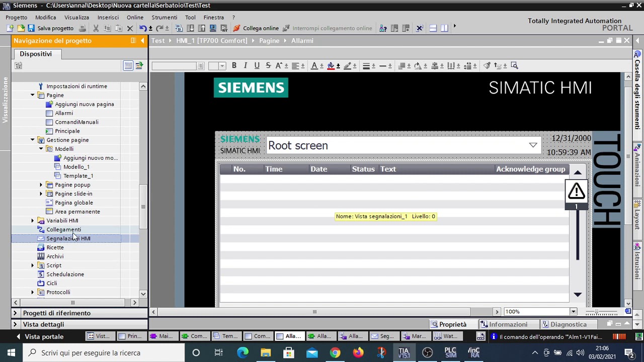The image size is (644, 362).
Task: Click the new project icon in toolbar
Action: [x=10, y=28]
